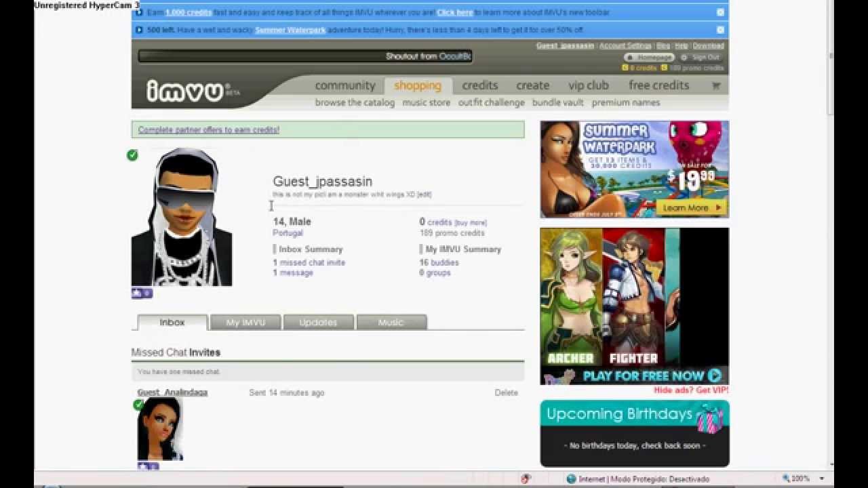
Task: Click the blue arrow icon on the toolbar banner
Action: [139, 12]
